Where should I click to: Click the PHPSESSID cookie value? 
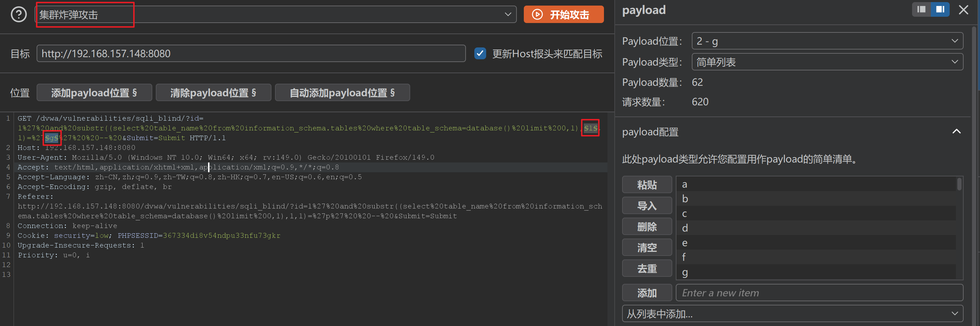[221, 235]
